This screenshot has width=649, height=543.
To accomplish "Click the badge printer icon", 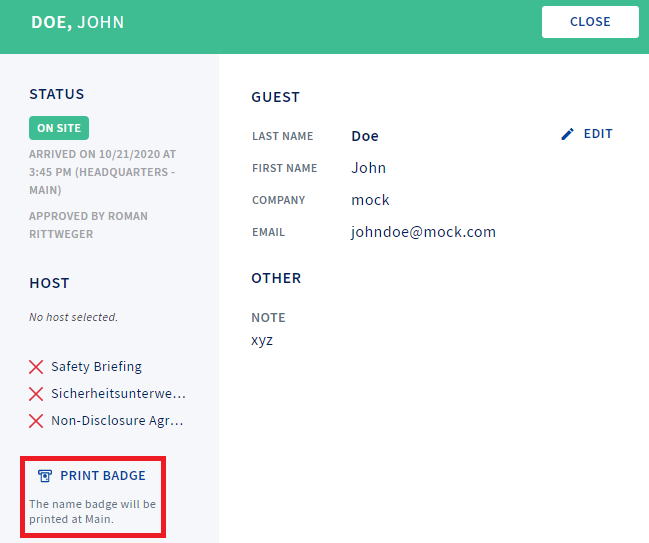I will pos(45,476).
